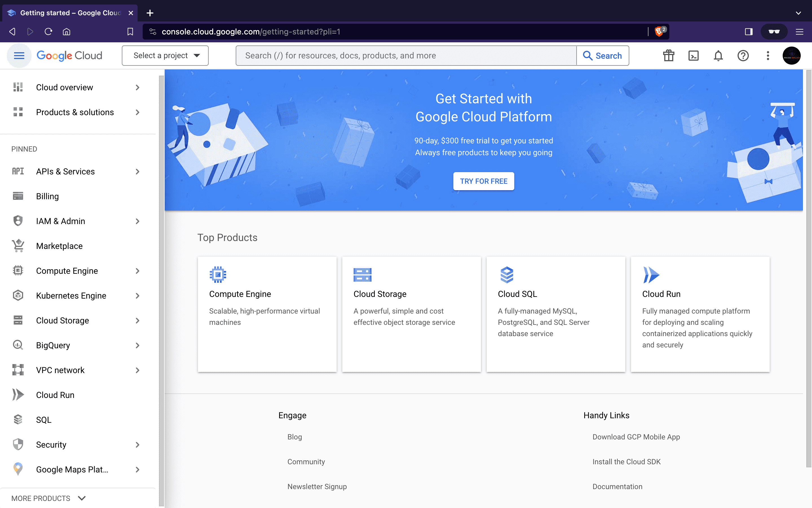Expand APIs & Services submenu arrow
This screenshot has height=508, width=812.
click(137, 171)
